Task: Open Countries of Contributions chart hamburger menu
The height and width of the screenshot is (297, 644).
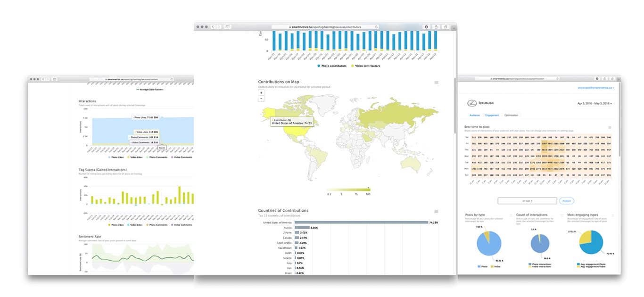Action: point(436,211)
